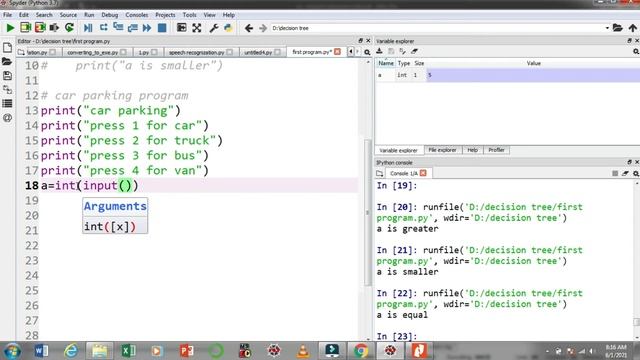The height and width of the screenshot is (360, 640).
Task: Switch to the Profiler tab
Action: coord(496,150)
